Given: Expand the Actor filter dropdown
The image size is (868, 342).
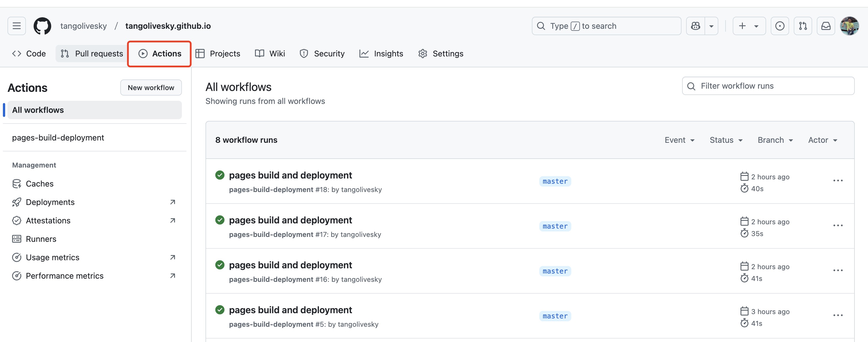Looking at the screenshot, I should pos(823,140).
